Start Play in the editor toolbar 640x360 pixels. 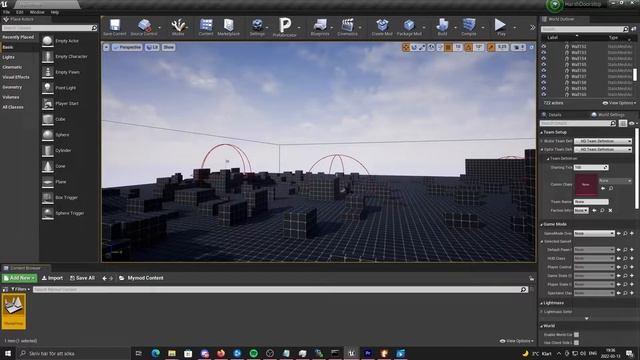[x=501, y=27]
